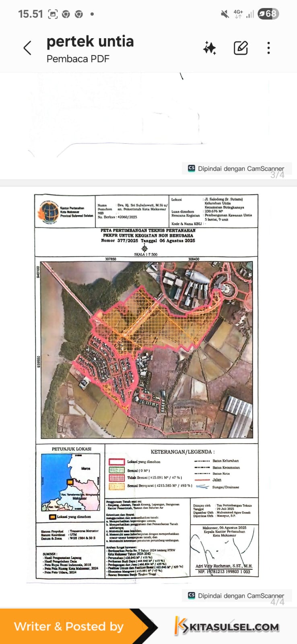Viewport: 297px width, 644px height.
Task: Tap the 4/4 page number indicator
Action: [x=277, y=602]
